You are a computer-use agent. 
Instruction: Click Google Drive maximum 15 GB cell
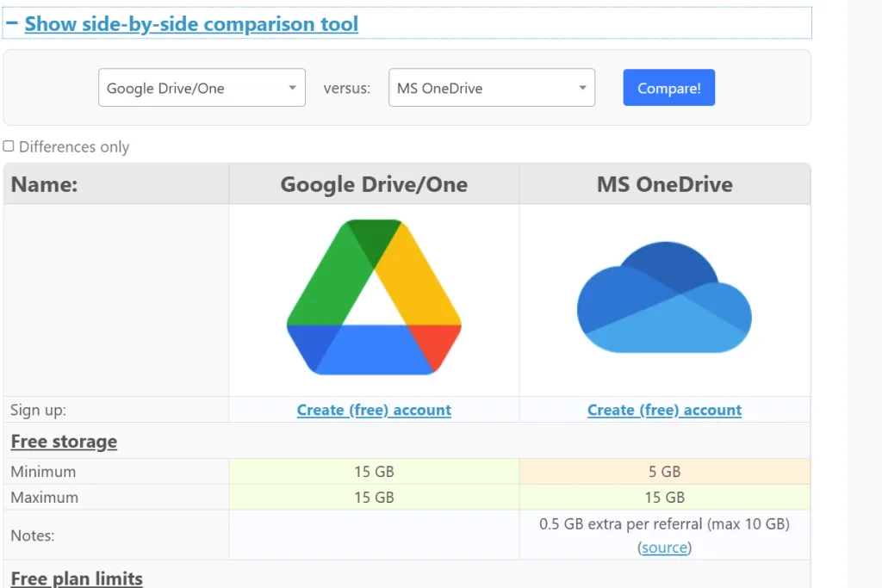pyautogui.click(x=374, y=498)
